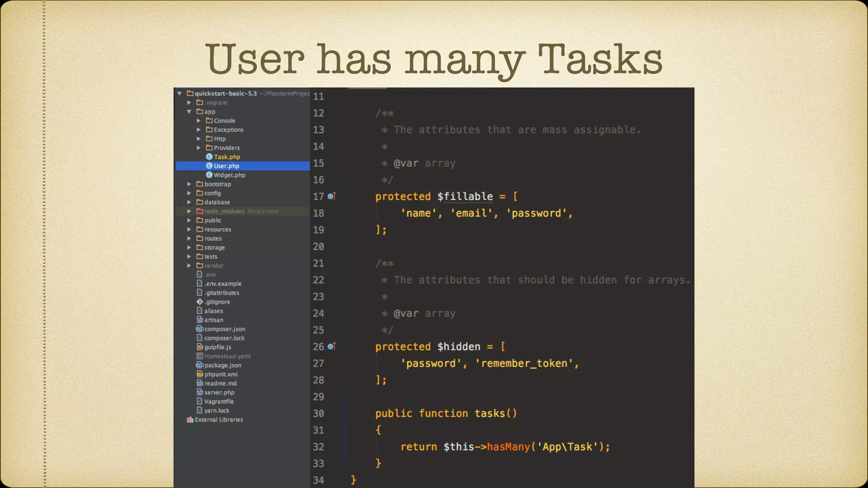This screenshot has height=488, width=868.
Task: Expand the Http folder
Action: coord(198,139)
